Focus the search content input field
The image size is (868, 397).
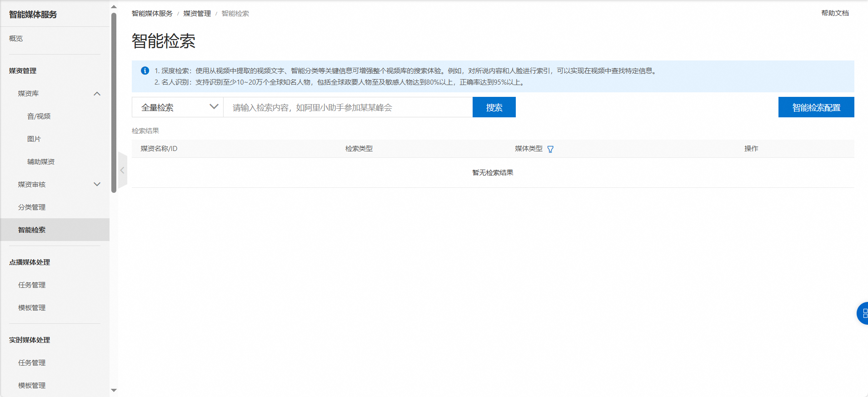click(348, 107)
